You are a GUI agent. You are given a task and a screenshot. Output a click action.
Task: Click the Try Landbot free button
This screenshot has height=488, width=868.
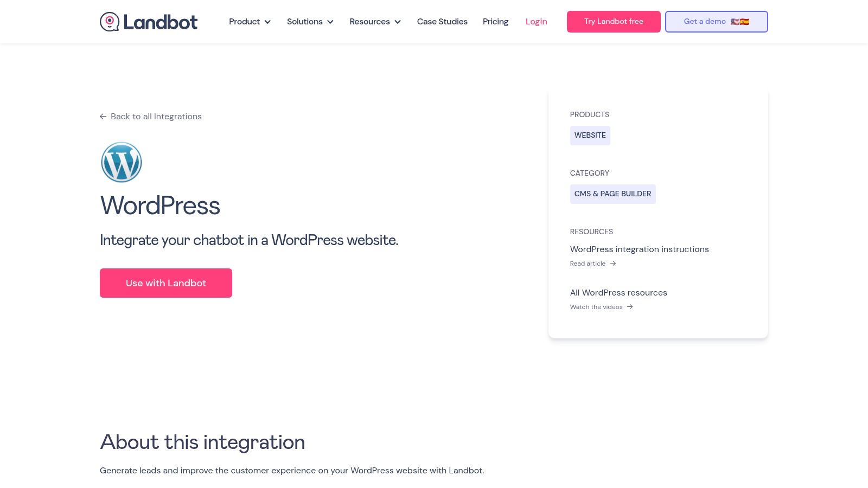click(x=614, y=22)
